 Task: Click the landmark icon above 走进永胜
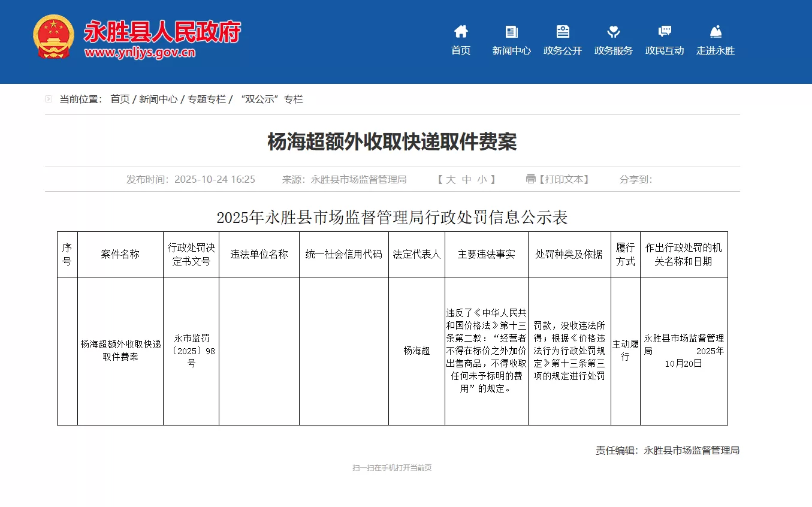[x=714, y=30]
